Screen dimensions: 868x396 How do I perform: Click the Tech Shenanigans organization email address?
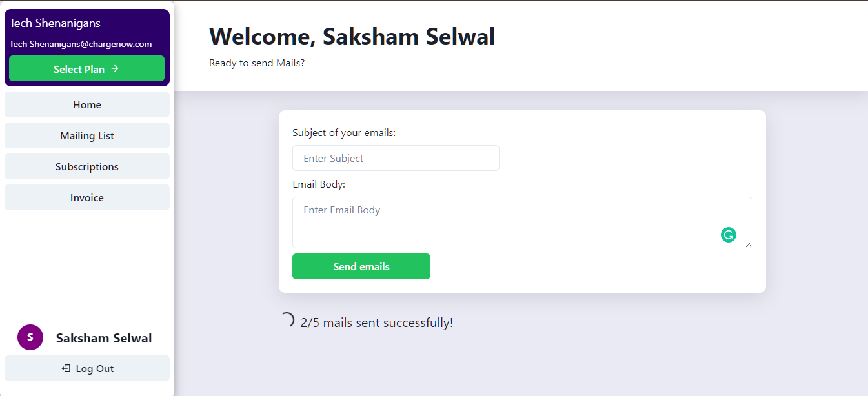coord(81,45)
